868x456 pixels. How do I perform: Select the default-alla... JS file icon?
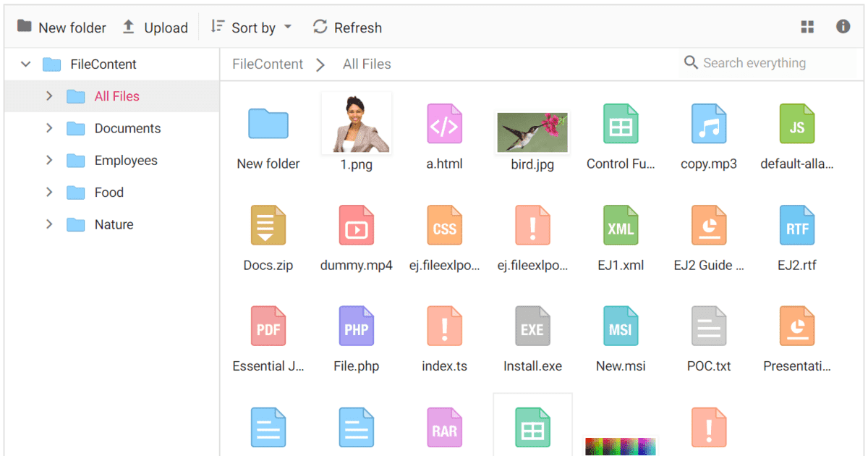tap(797, 124)
